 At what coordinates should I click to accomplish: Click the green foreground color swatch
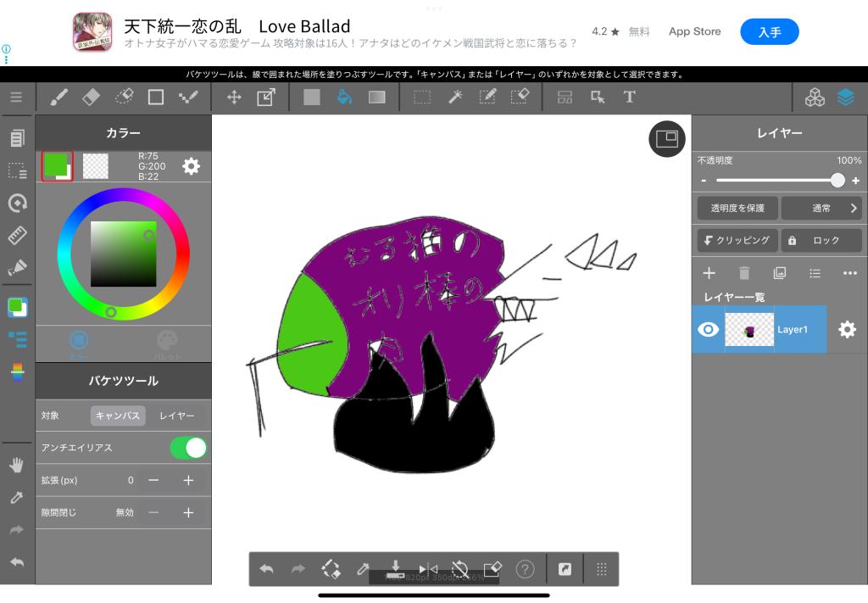(x=56, y=165)
